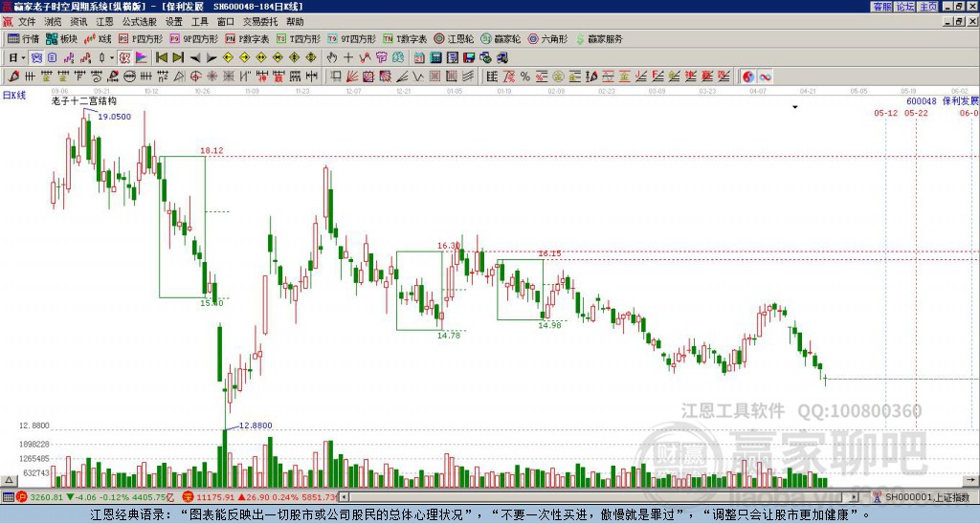Jump to last bar with skip-to-end icon
The width and height of the screenshot is (980, 524).
tap(178, 57)
